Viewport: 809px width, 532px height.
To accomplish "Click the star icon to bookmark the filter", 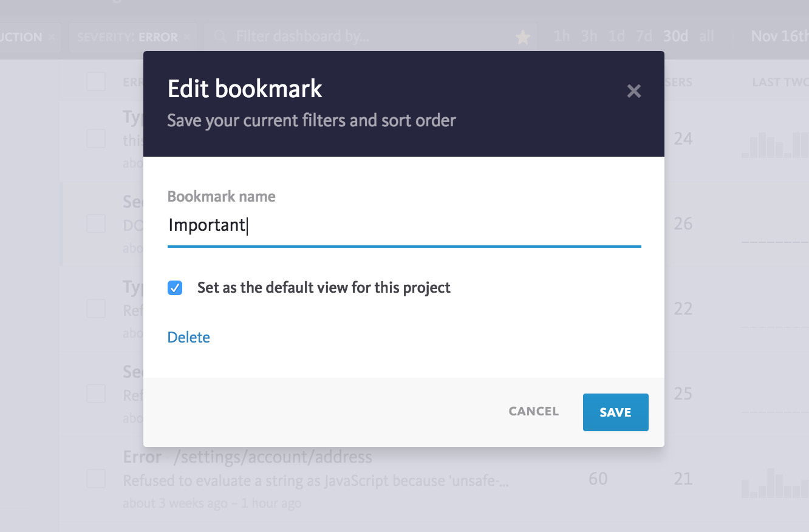I will click(x=522, y=36).
